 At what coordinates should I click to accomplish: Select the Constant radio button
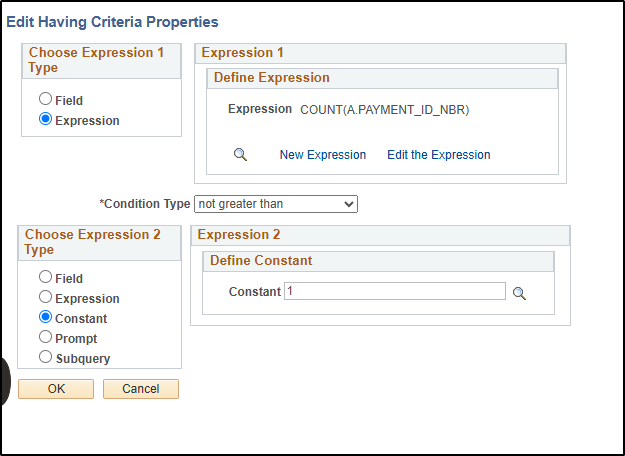(45, 317)
